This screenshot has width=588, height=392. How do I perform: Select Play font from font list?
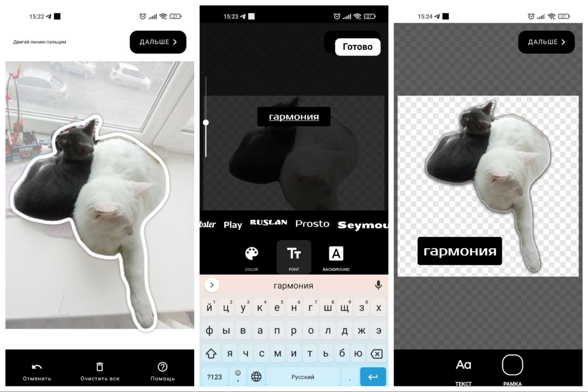pos(232,223)
